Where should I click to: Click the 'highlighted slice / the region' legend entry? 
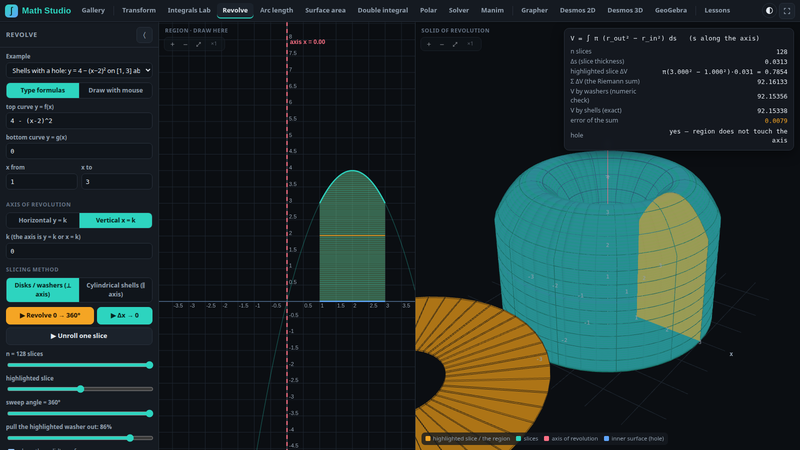tap(467, 438)
